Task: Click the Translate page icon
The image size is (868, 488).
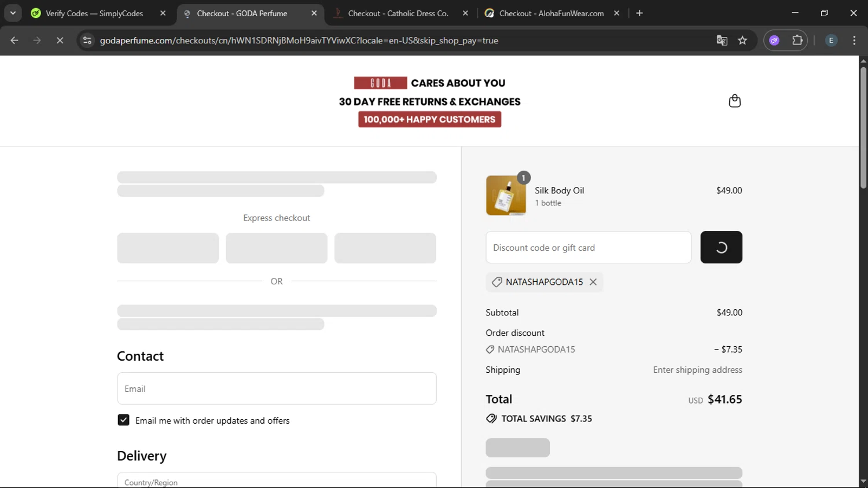Action: 722,41
